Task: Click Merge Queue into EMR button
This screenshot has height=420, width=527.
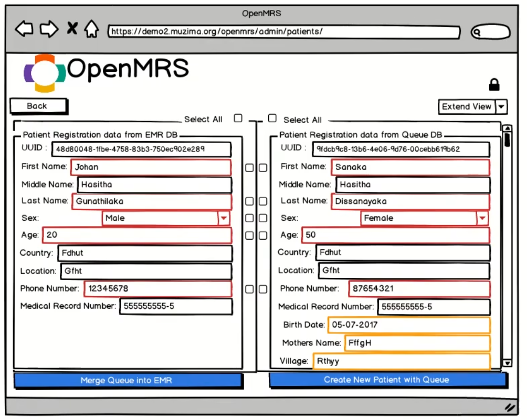Action: pos(128,381)
